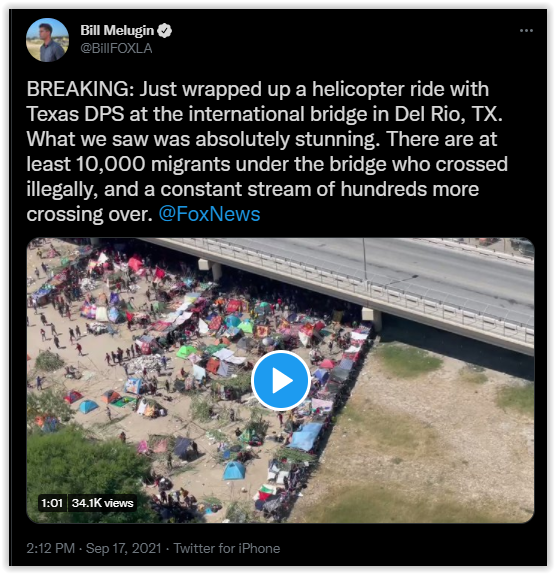
Task: Click the text "Del Rio, TX."
Action: coord(448,114)
